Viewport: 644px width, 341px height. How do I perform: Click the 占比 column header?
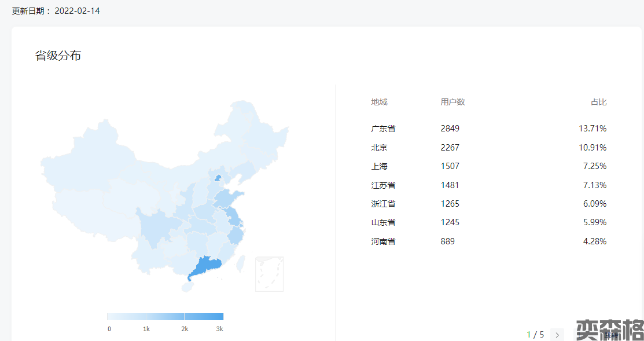tap(598, 102)
